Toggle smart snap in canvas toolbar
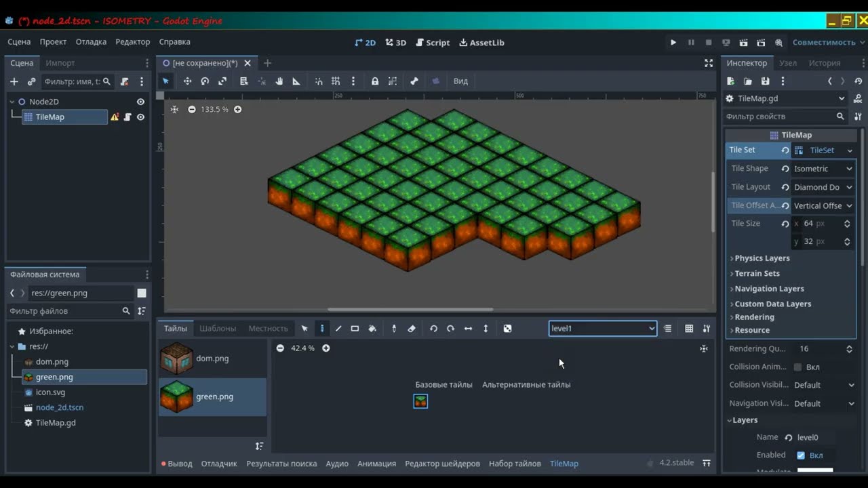 [319, 81]
